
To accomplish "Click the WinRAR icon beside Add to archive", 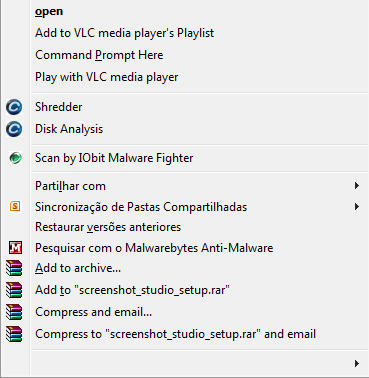I will (x=14, y=268).
